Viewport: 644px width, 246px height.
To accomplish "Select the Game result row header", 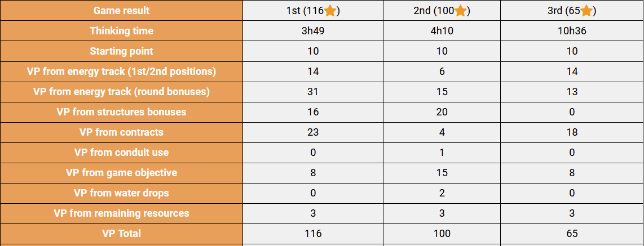I will coord(122,11).
